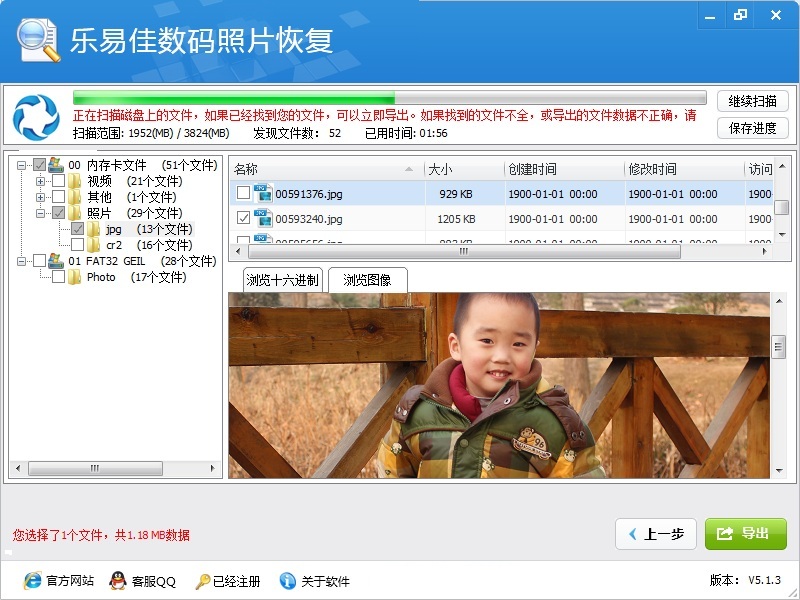This screenshot has width=800, height=600.
Task: Expand the 视频 folder node
Action: pos(40,181)
